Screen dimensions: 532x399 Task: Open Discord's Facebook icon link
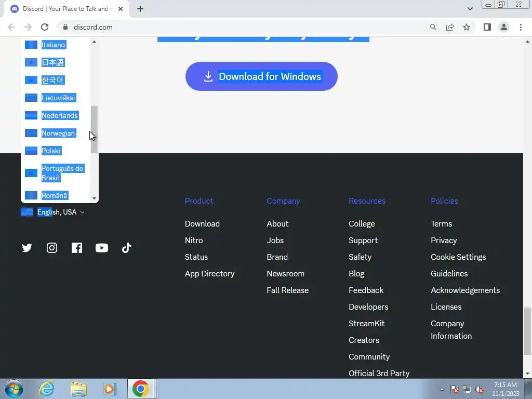coord(77,248)
